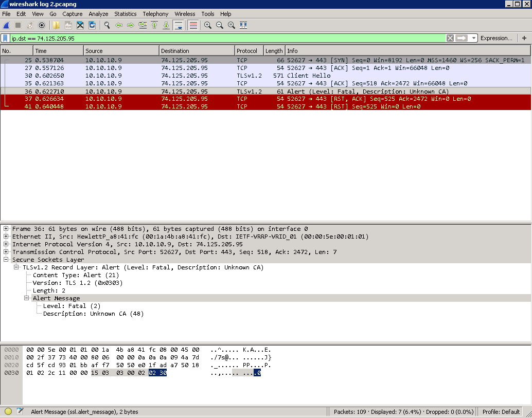Open the File menu
The height and width of the screenshot is (418, 532).
[x=7, y=14]
